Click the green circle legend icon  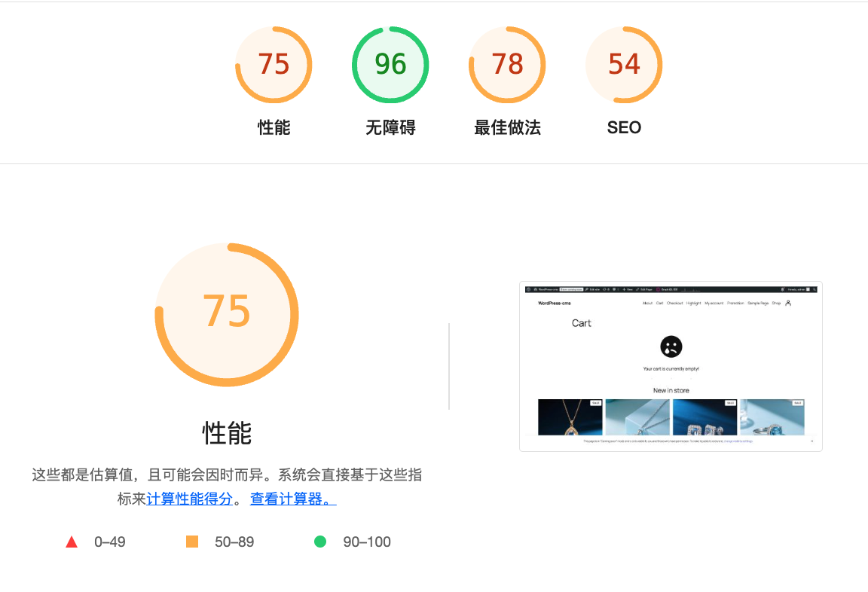tap(320, 542)
